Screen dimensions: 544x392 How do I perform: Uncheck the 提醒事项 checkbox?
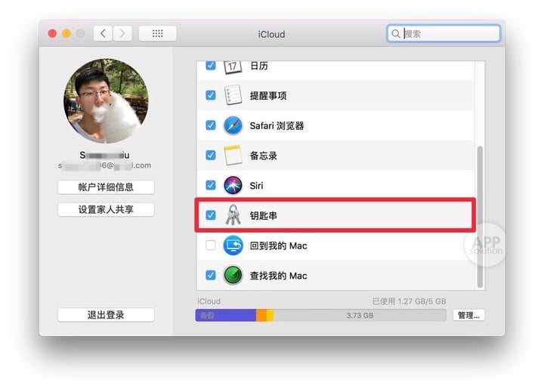[211, 95]
